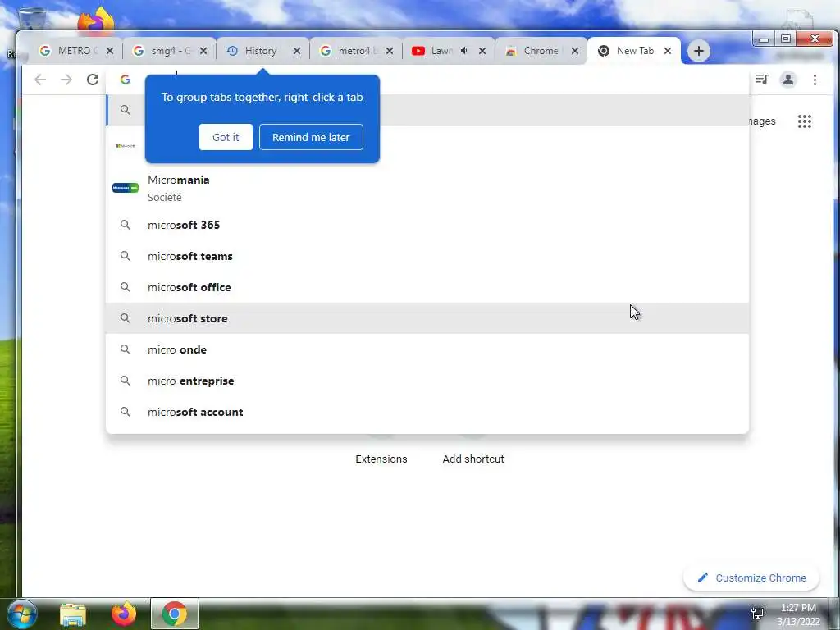Open a new tab with the plus button
Image resolution: width=840 pixels, height=630 pixels.
click(x=698, y=51)
